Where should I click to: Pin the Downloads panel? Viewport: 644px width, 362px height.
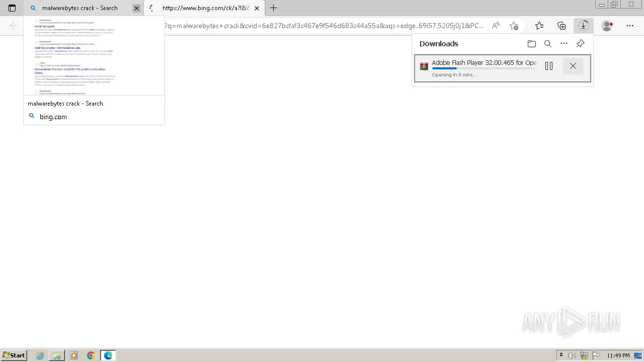pos(580,44)
